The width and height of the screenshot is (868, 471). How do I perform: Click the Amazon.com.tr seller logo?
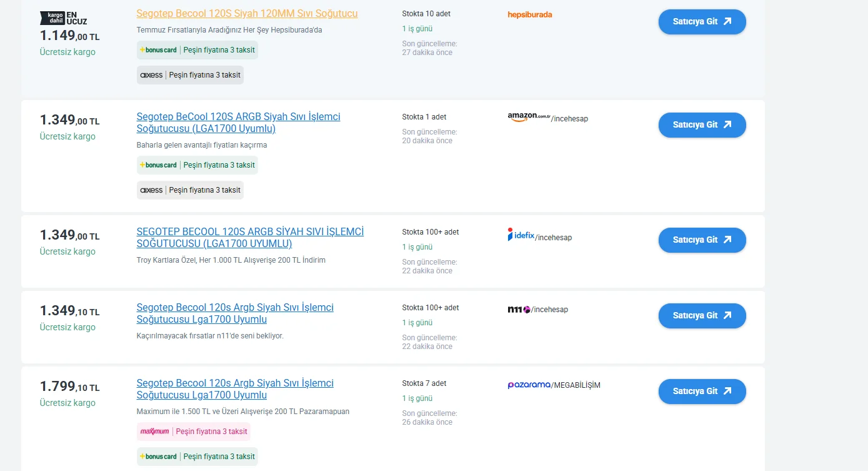click(529, 118)
